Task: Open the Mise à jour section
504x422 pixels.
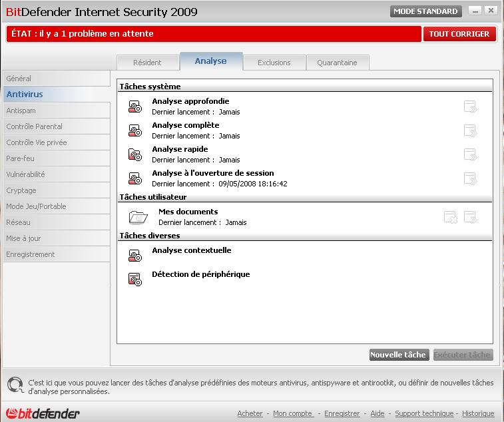Action: click(56, 238)
